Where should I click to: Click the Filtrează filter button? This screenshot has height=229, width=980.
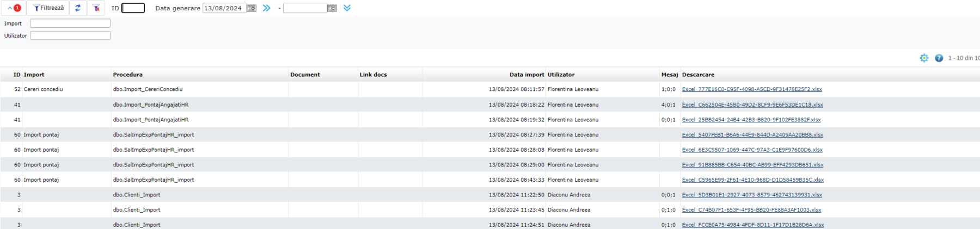point(48,8)
